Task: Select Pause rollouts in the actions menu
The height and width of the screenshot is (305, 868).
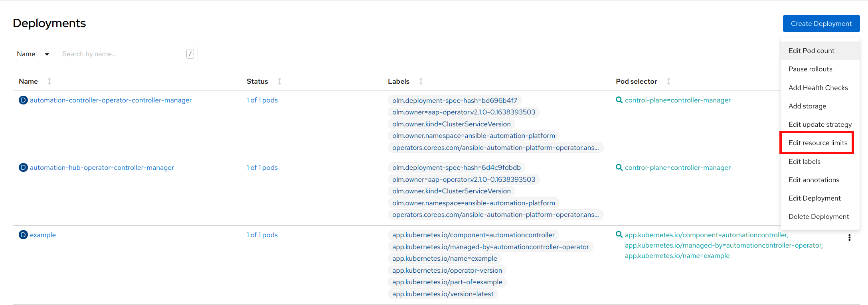Action: (810, 69)
